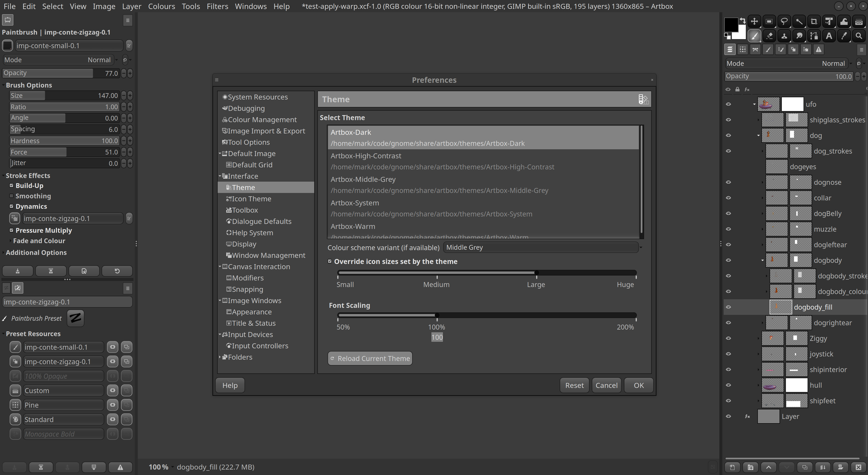Click the Cancel button in Preferences
Image resolution: width=868 pixels, height=475 pixels.
[606, 385]
